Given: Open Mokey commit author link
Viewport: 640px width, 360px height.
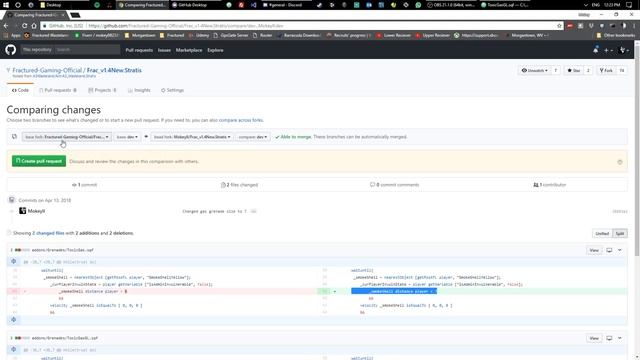Looking at the screenshot, I should pyautogui.click(x=36, y=211).
